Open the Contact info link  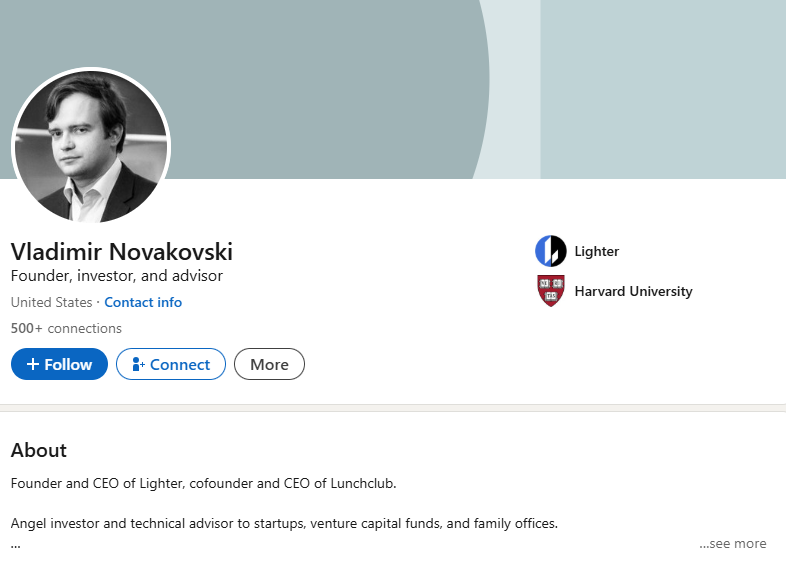(x=143, y=302)
